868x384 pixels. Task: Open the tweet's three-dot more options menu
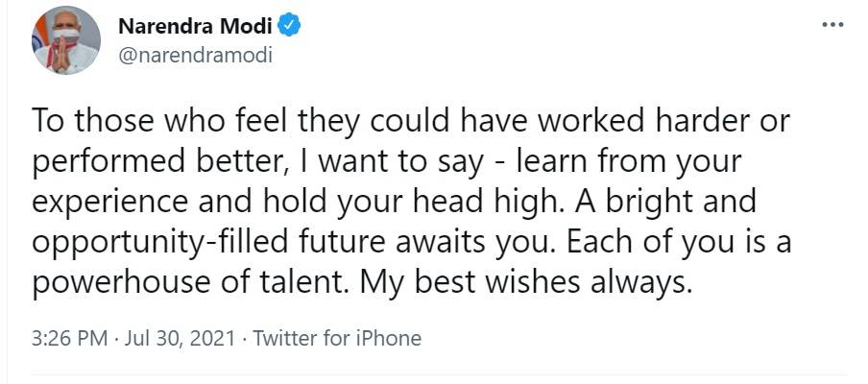pos(832,25)
